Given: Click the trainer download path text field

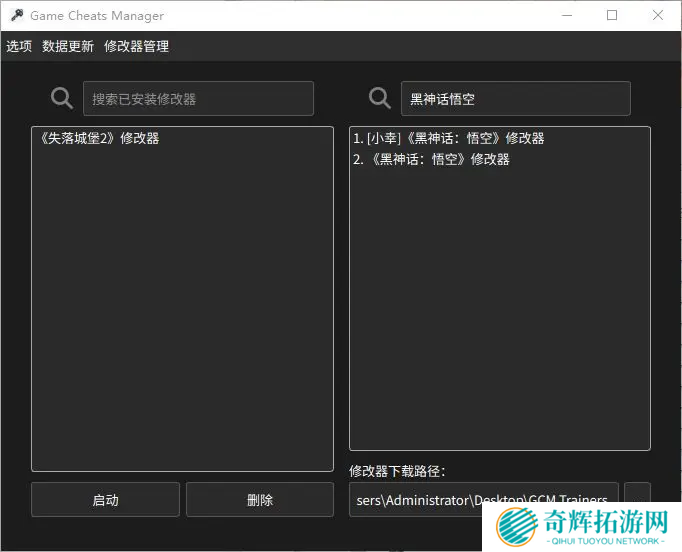Looking at the screenshot, I should [x=483, y=499].
